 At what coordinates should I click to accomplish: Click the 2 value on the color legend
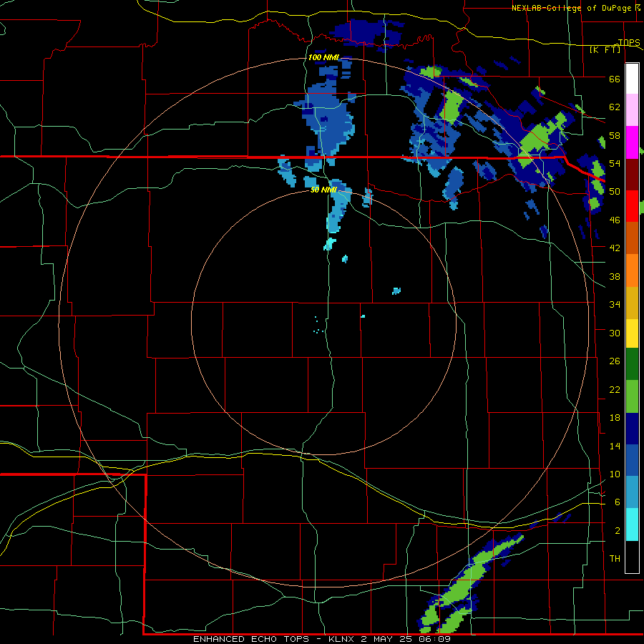tap(618, 531)
